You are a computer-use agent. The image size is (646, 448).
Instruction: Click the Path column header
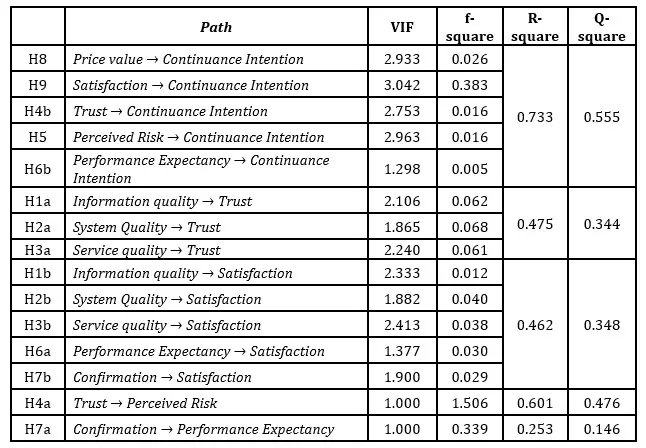(x=216, y=27)
